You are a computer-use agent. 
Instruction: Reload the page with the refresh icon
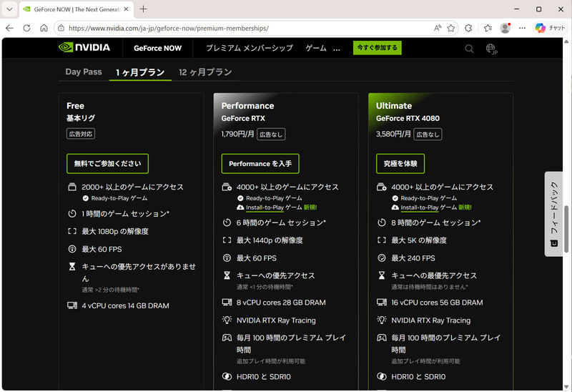tap(26, 28)
